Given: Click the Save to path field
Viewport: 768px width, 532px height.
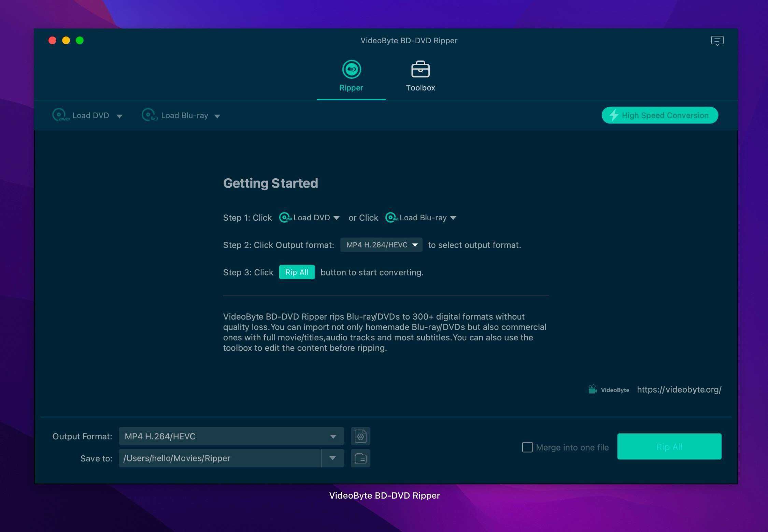Looking at the screenshot, I should [220, 458].
